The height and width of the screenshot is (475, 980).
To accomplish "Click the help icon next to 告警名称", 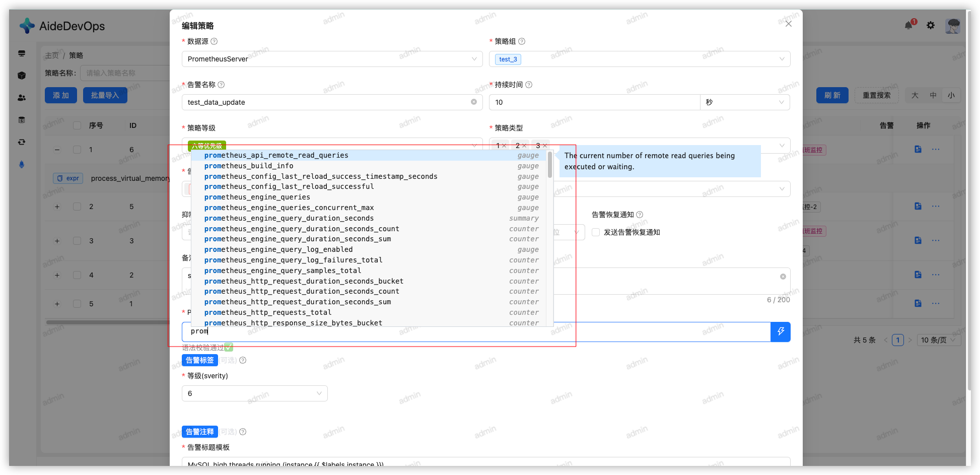I will pyautogui.click(x=221, y=85).
